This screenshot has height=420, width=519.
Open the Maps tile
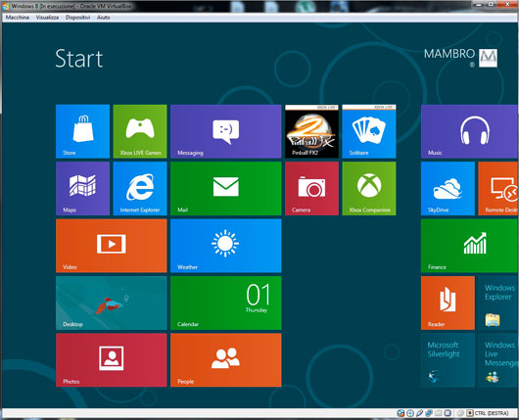pos(83,188)
